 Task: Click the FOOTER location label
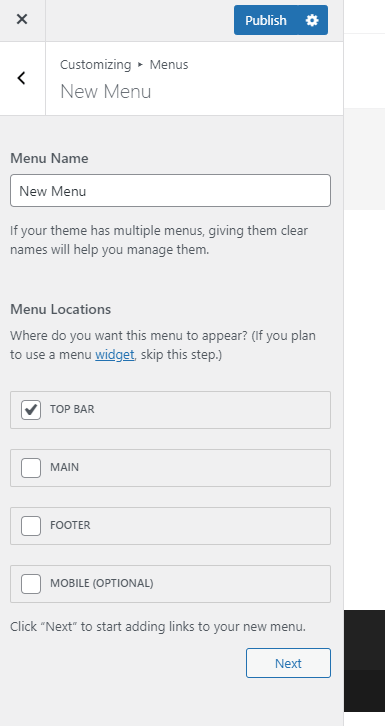click(70, 525)
